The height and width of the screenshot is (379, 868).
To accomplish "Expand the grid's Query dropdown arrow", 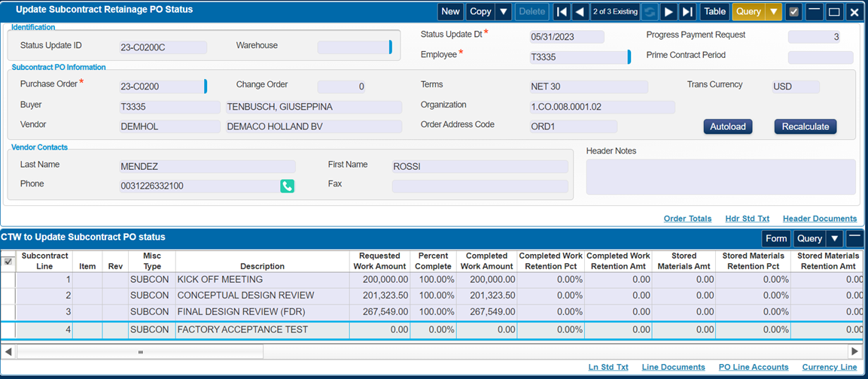I will tap(833, 238).
